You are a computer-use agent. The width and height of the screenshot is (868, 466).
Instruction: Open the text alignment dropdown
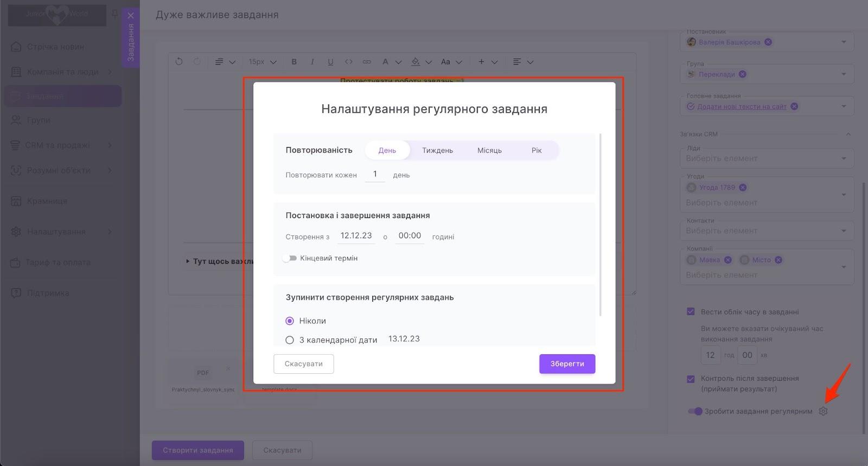click(x=523, y=62)
